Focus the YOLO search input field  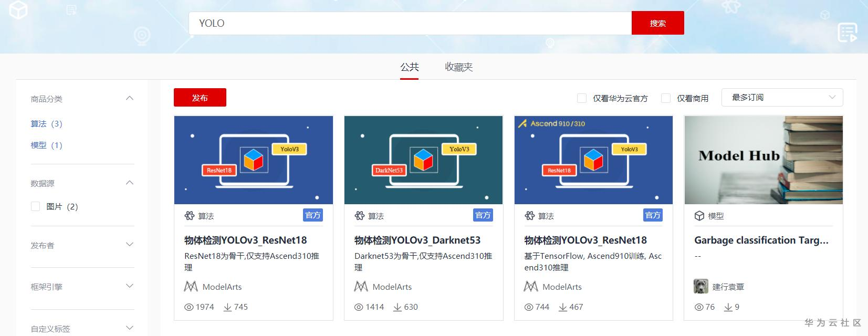[410, 23]
